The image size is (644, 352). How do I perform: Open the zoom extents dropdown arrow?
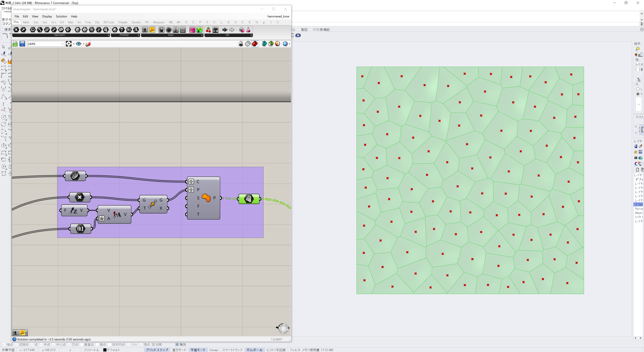point(73,44)
